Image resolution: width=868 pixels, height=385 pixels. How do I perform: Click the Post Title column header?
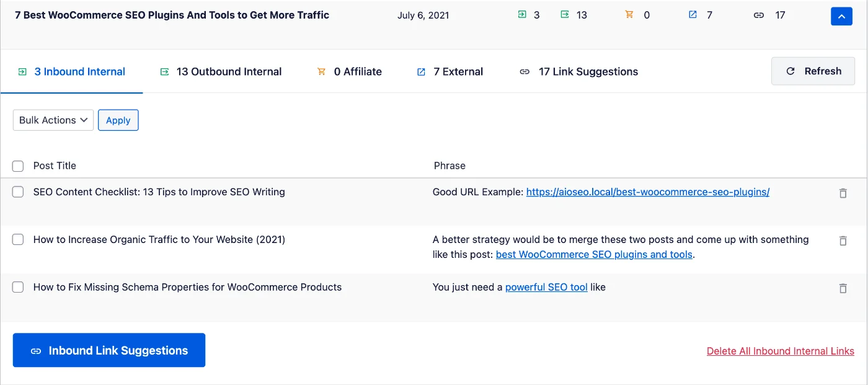click(55, 166)
